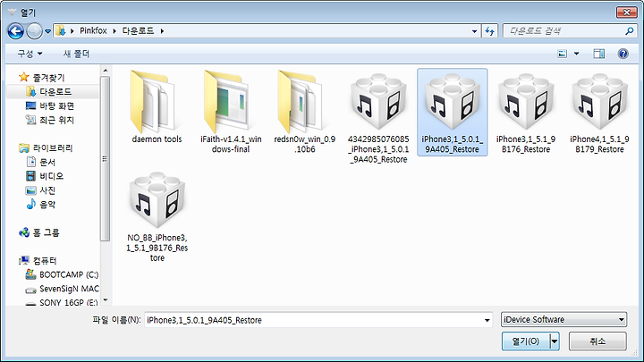
Task: Toggle the preview pane icon
Action: (598, 54)
